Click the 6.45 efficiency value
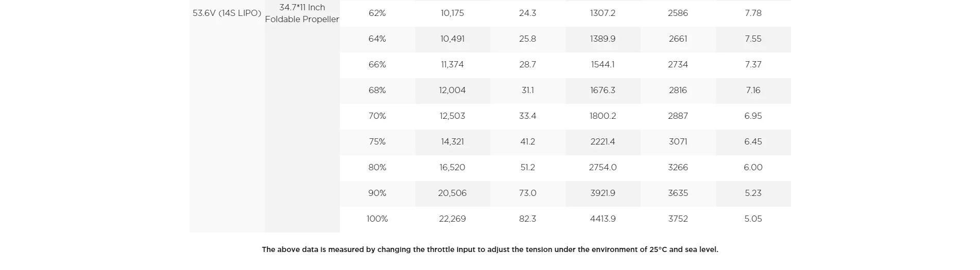Viewport: 980px width, 270px height. point(753,142)
